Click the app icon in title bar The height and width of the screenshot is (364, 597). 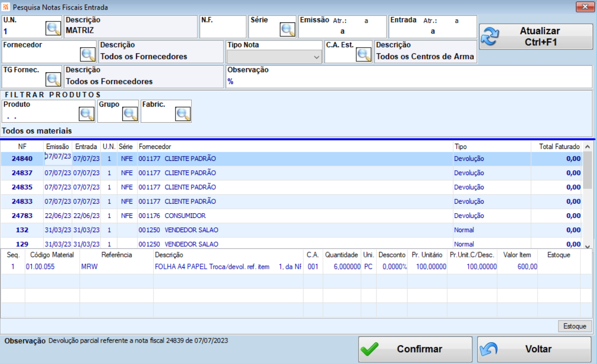coord(6,7)
